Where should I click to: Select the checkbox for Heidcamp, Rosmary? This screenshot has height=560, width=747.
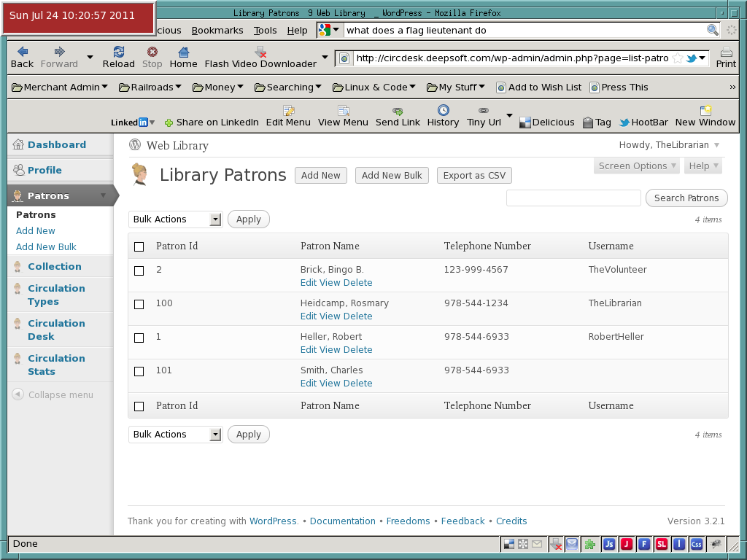139,304
